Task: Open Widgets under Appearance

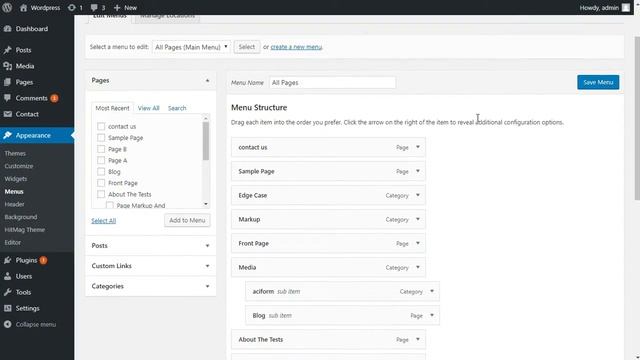Action: (x=16, y=179)
